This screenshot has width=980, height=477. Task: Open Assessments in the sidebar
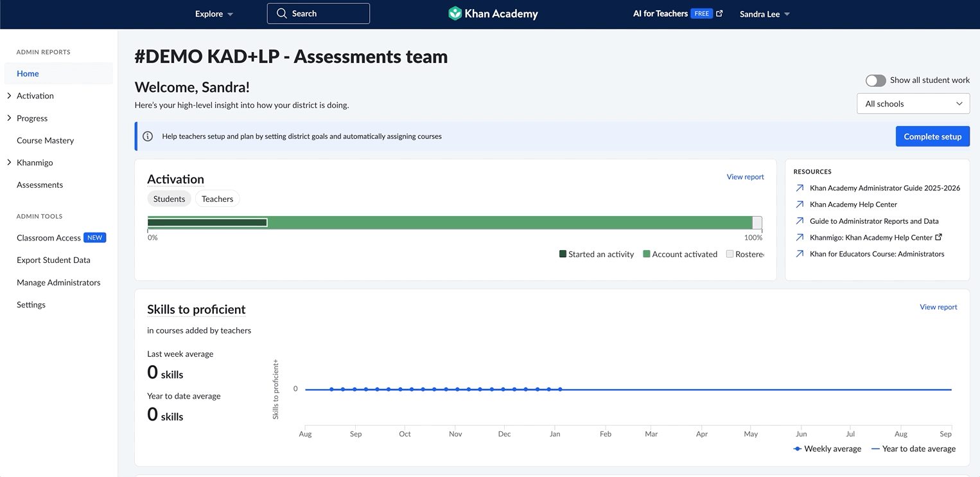(x=40, y=184)
